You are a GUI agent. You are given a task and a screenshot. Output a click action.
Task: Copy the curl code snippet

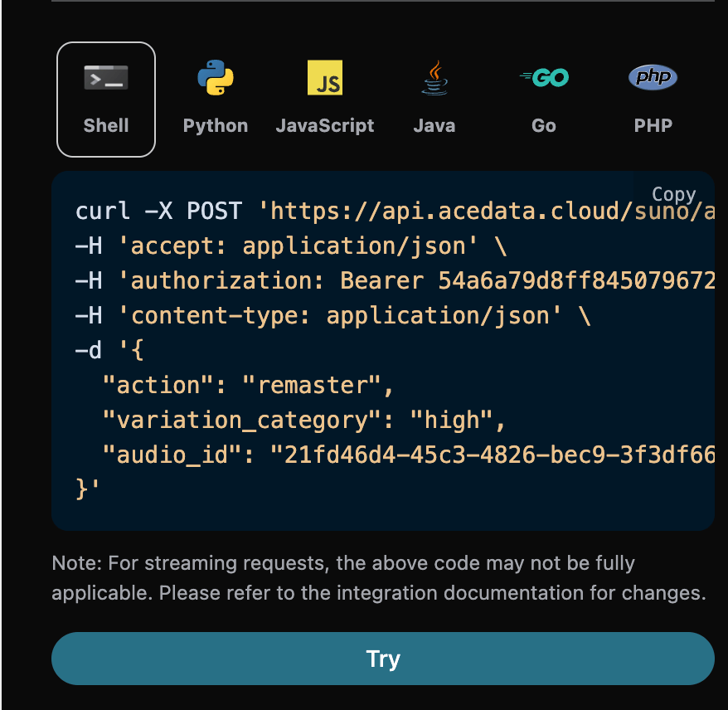click(x=673, y=194)
